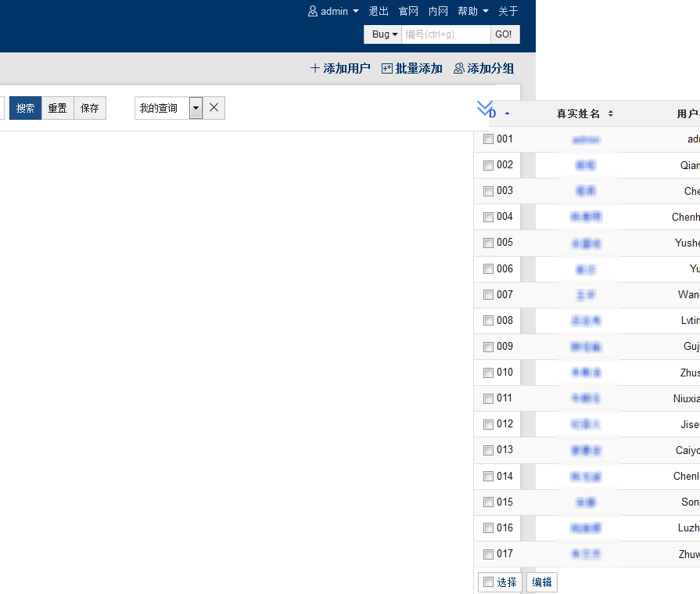Click the real name in row 009
This screenshot has width=700, height=594.
point(586,347)
